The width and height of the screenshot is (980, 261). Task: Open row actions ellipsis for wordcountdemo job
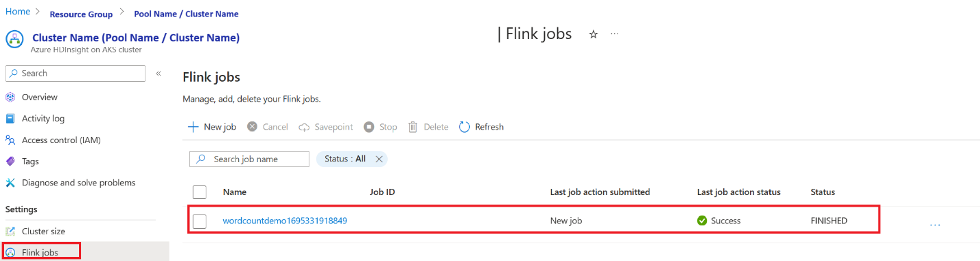pyautogui.click(x=935, y=225)
